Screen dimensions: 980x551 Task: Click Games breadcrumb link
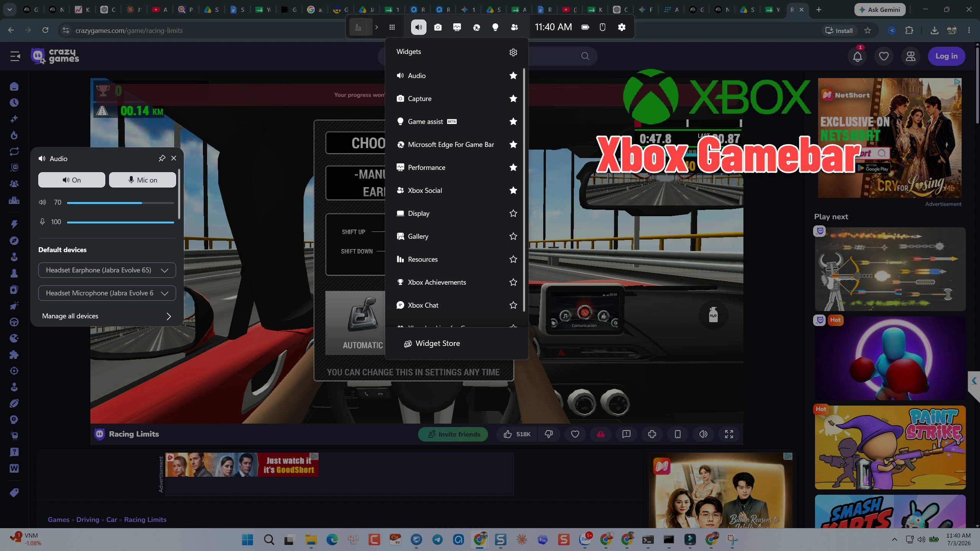(59, 520)
